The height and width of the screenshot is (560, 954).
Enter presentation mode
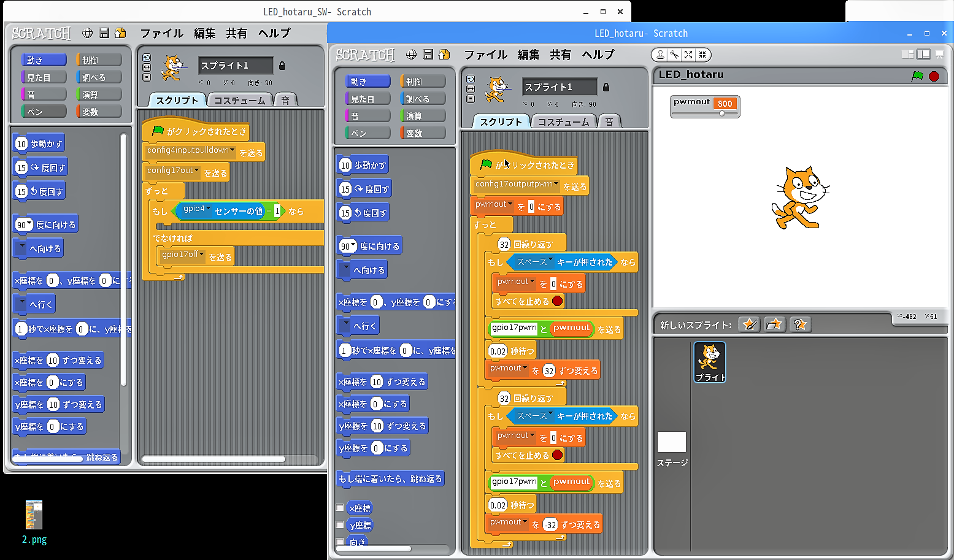pyautogui.click(x=939, y=55)
